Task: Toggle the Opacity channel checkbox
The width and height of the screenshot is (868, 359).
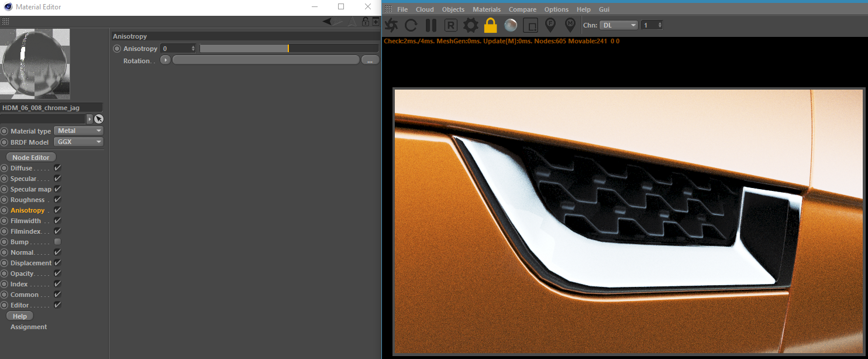Action: point(57,273)
